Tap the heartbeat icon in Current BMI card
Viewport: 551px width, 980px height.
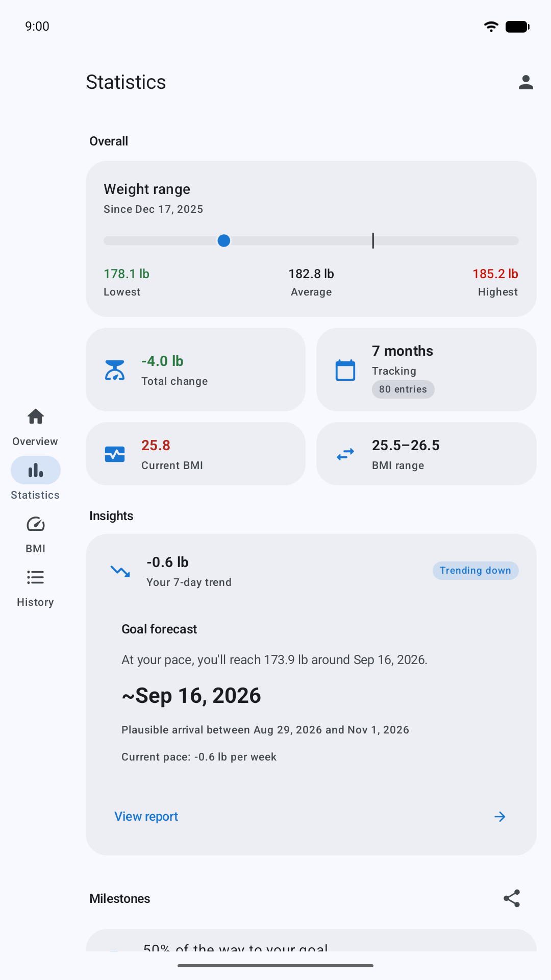coord(115,454)
